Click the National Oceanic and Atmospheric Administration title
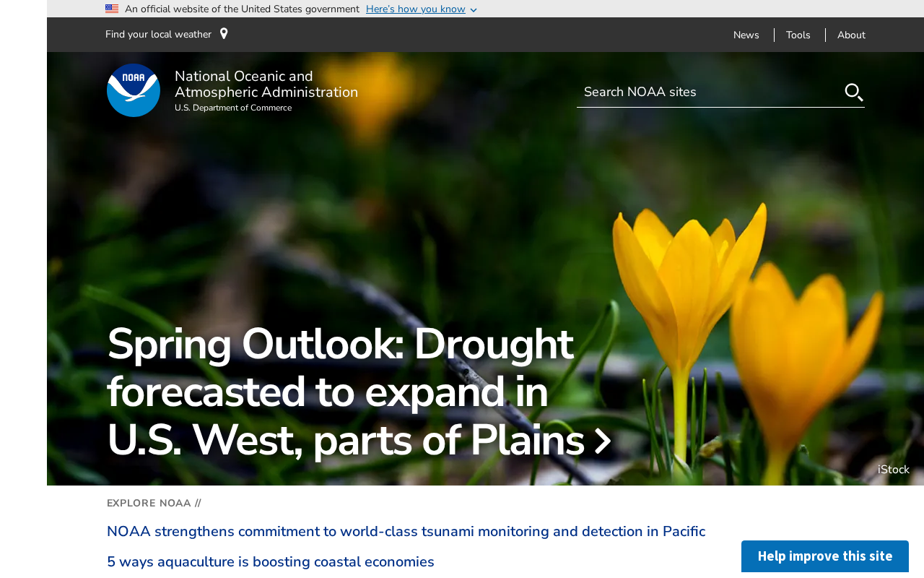Image resolution: width=924 pixels, height=578 pixels. click(x=266, y=85)
